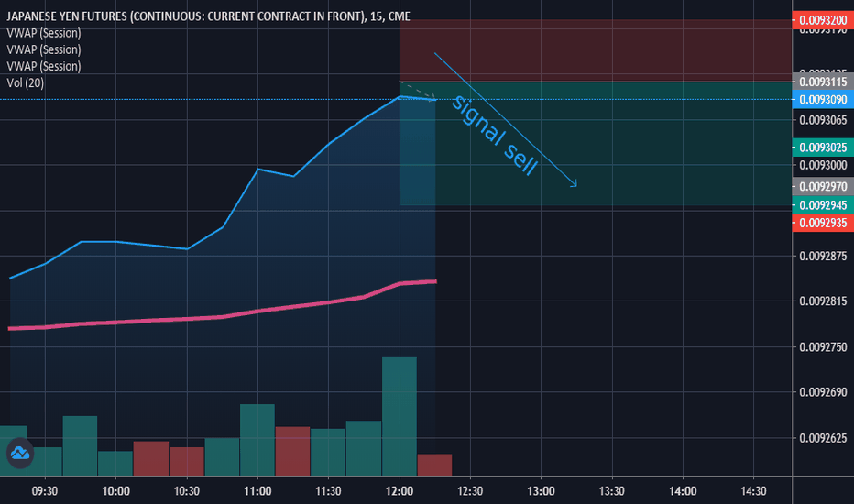Screen dimensions: 854x504
Task: Select the green 0.0093025 price label
Action: point(823,148)
